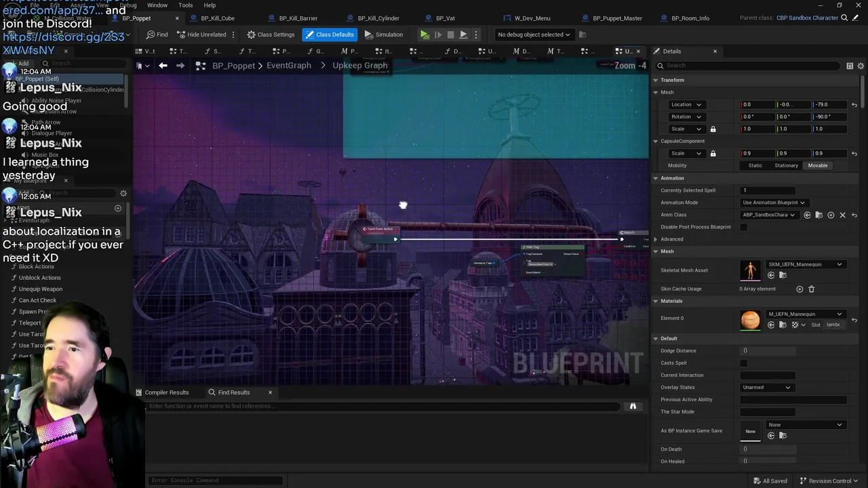Screen dimensions: 868x488
Task: Switch to the BP_Room_Info tab
Action: (x=690, y=18)
